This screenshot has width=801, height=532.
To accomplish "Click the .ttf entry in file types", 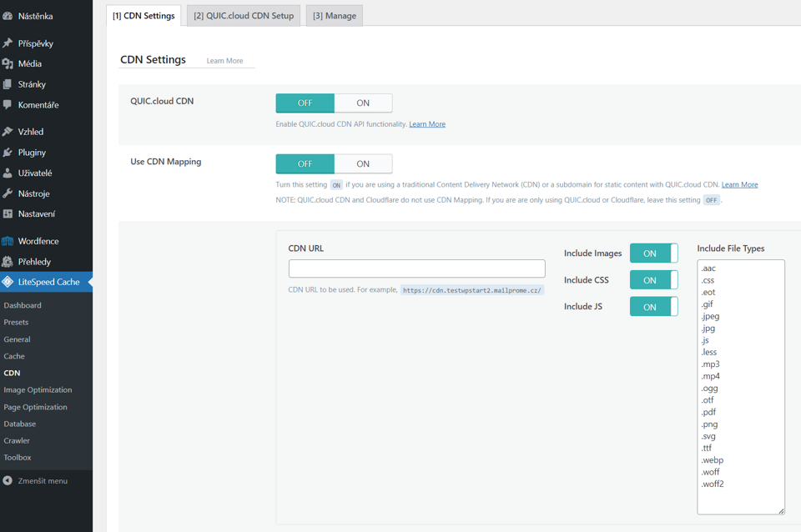I will click(707, 448).
